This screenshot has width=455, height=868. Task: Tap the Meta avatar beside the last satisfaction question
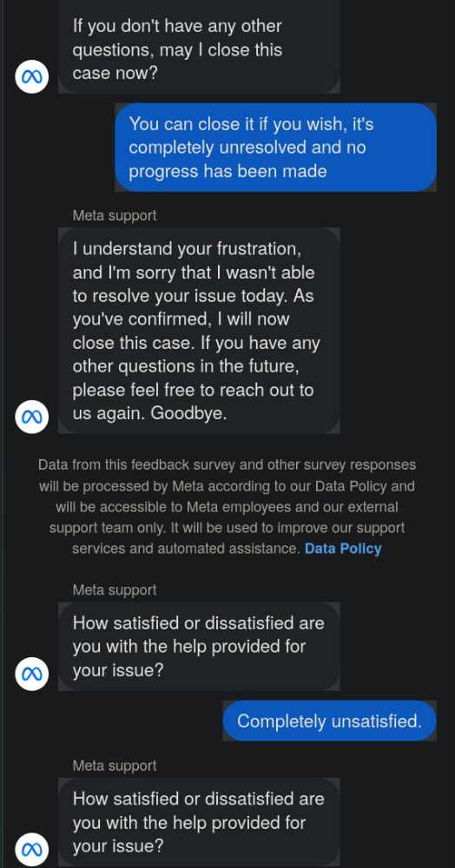coord(31,849)
